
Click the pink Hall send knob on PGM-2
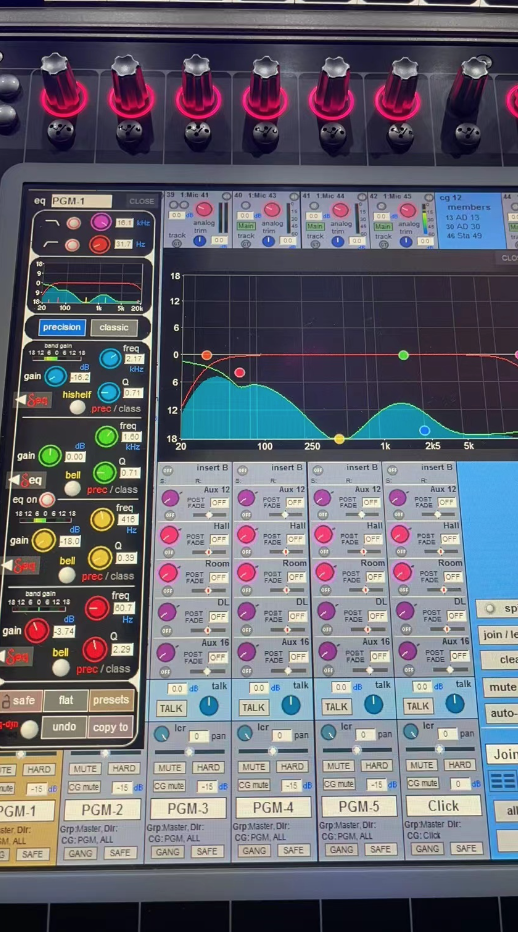(246, 535)
